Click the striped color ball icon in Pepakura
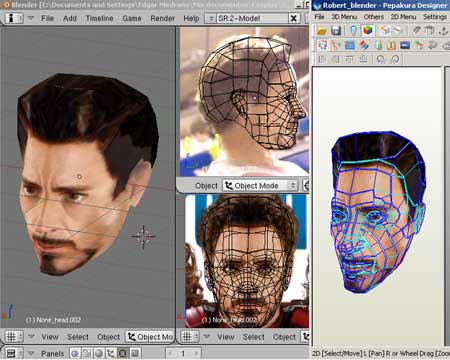Viewport: 450px width, 360px height. 364,45
